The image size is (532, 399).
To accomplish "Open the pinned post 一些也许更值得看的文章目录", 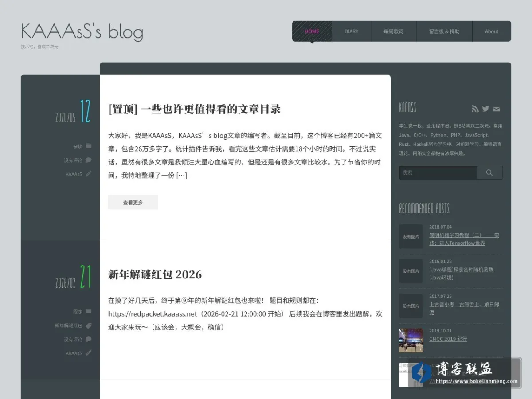I will click(x=195, y=109).
